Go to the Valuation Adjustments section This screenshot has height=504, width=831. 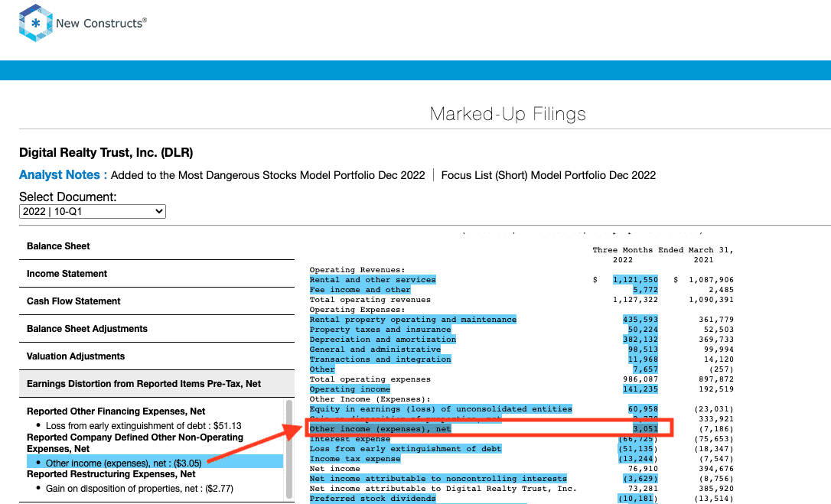click(157, 356)
